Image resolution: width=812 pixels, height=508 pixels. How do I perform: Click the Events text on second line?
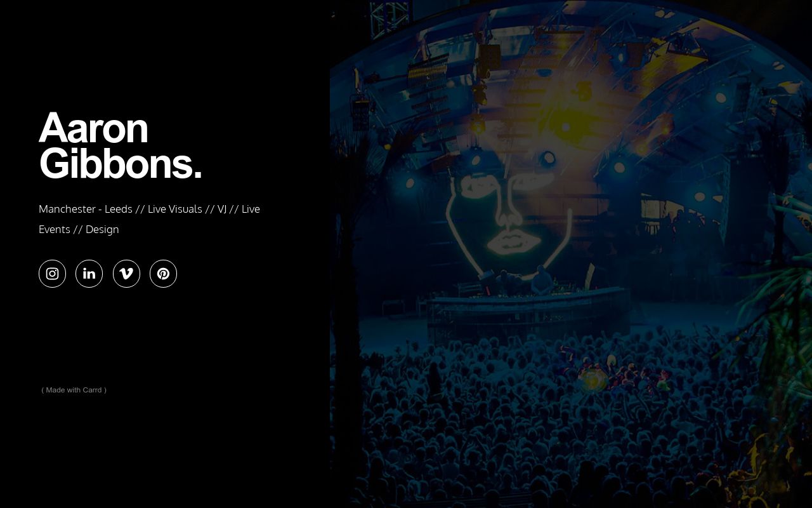point(55,229)
